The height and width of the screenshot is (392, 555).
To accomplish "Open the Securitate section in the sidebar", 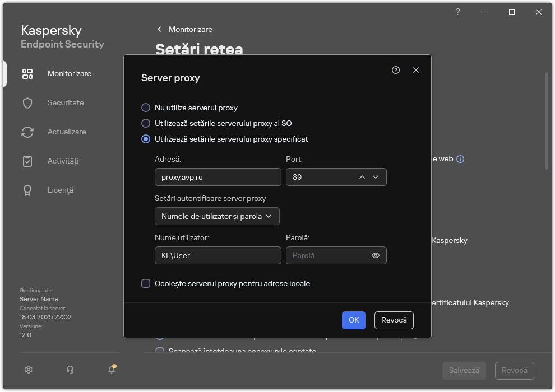I will 66,102.
